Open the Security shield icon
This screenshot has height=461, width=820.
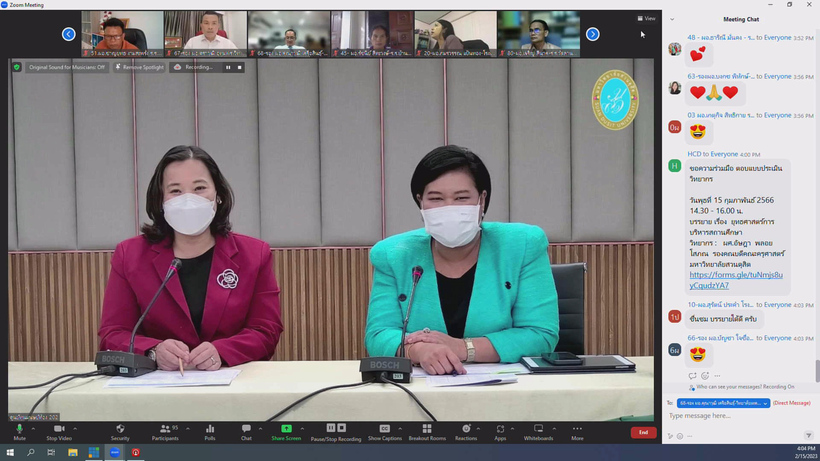[x=120, y=429]
